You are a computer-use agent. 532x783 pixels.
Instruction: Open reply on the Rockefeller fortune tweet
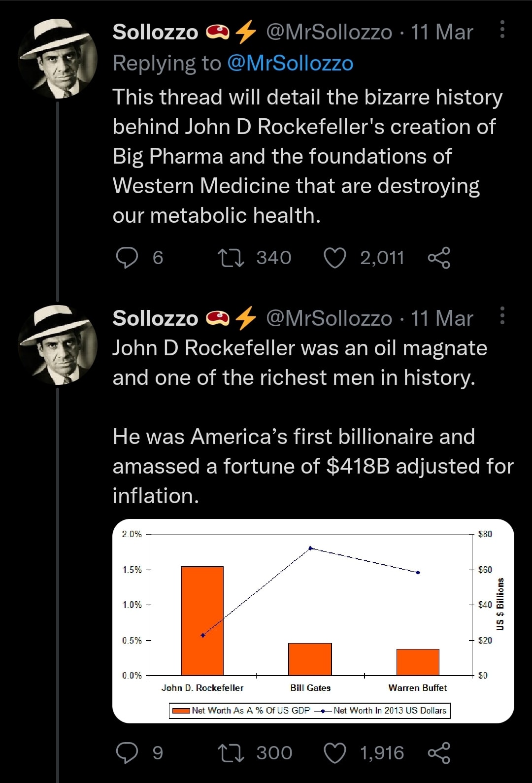127,753
